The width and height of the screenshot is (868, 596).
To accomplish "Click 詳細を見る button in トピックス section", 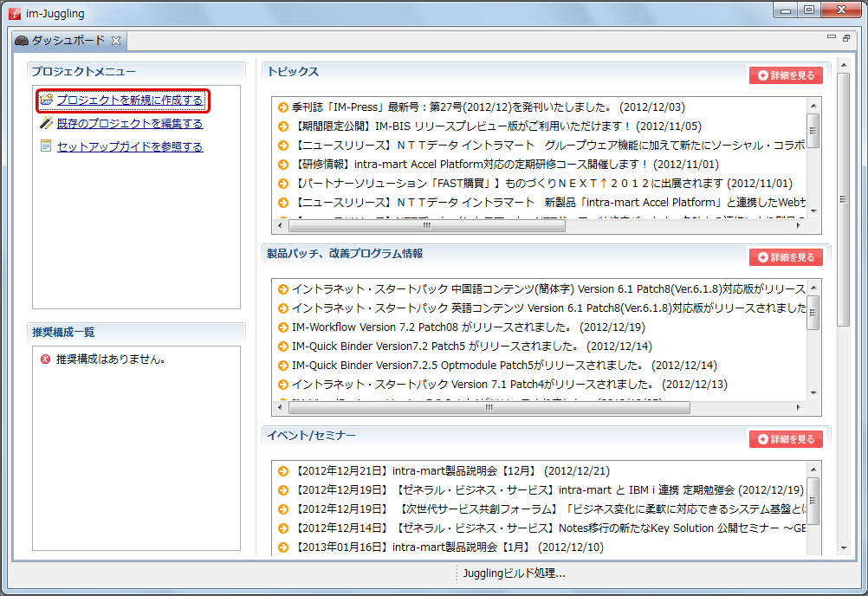I will (786, 75).
